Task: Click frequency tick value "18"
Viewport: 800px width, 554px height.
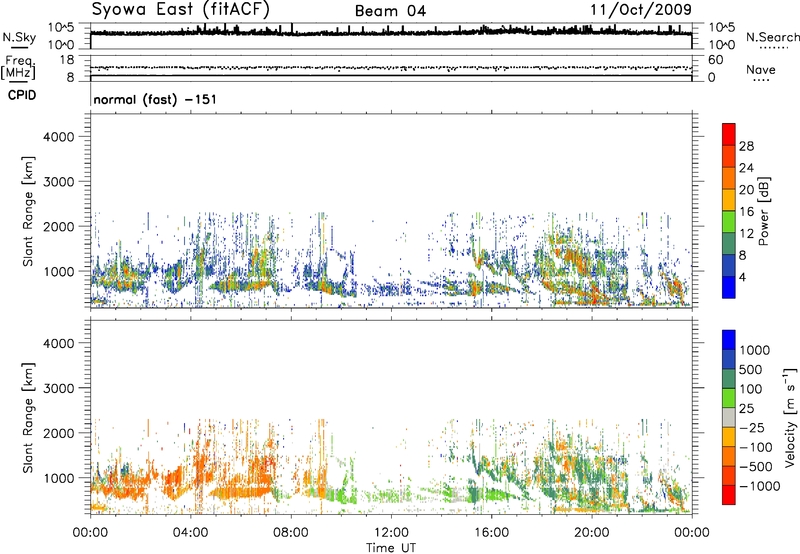Action: [x=66, y=60]
